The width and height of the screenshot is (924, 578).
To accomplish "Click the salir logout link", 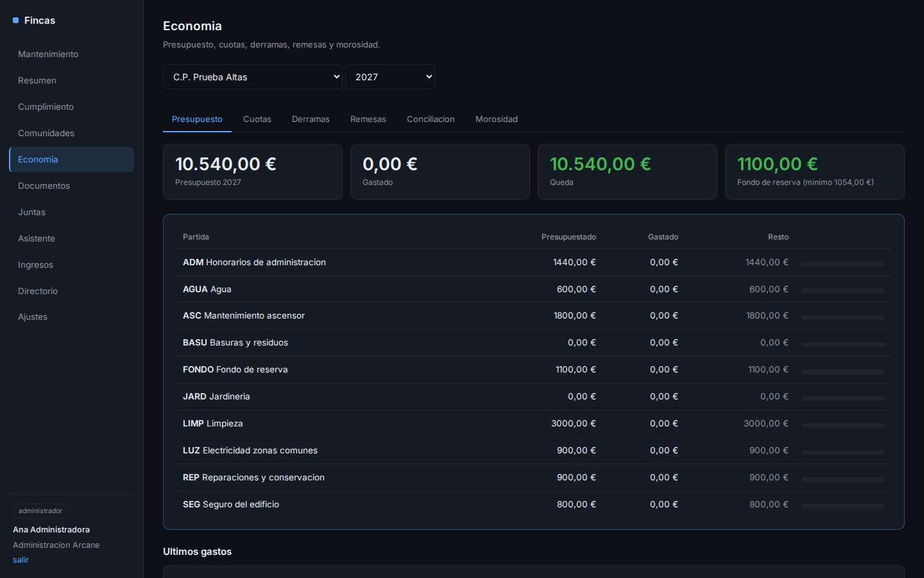I will click(21, 560).
